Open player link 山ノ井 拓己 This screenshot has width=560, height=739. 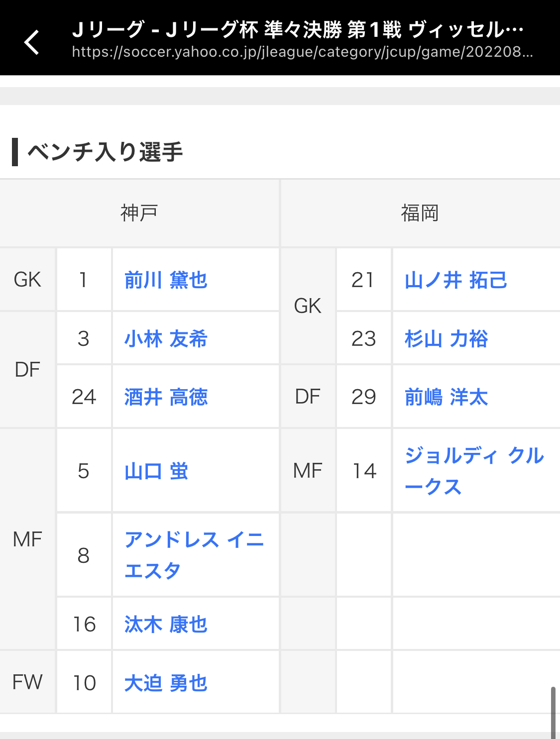coord(455,280)
